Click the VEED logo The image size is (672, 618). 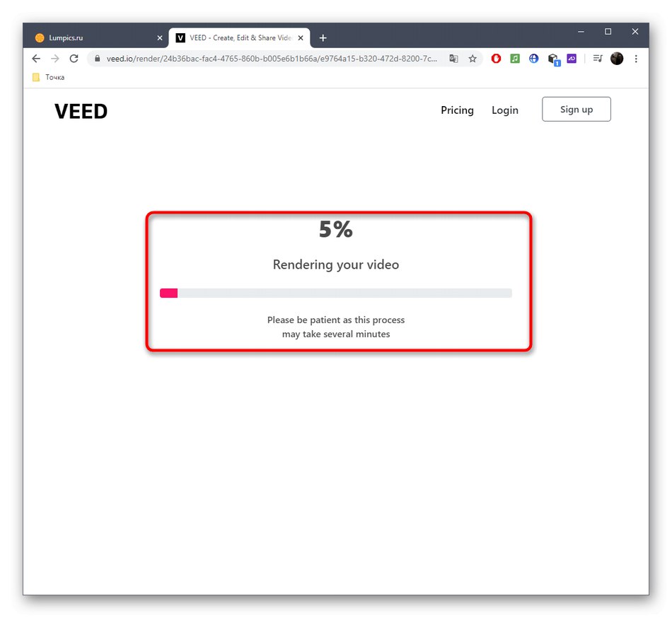[x=81, y=111]
